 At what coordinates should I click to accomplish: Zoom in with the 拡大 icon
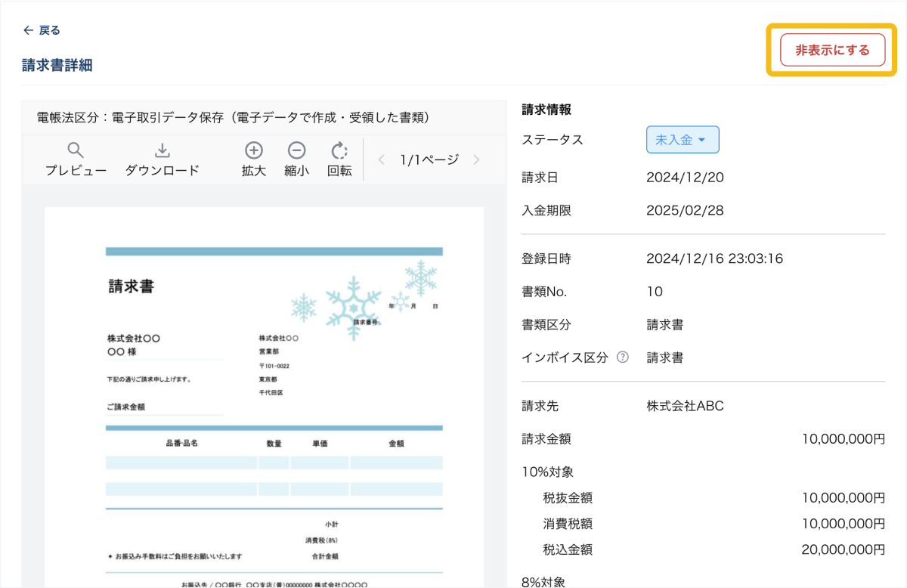click(254, 150)
